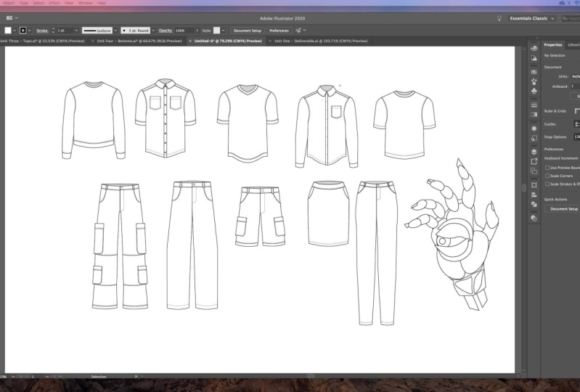The height and width of the screenshot is (392, 580).
Task: Switch to Unit Four - Bottoms.ai tab
Action: pyautogui.click(x=139, y=41)
